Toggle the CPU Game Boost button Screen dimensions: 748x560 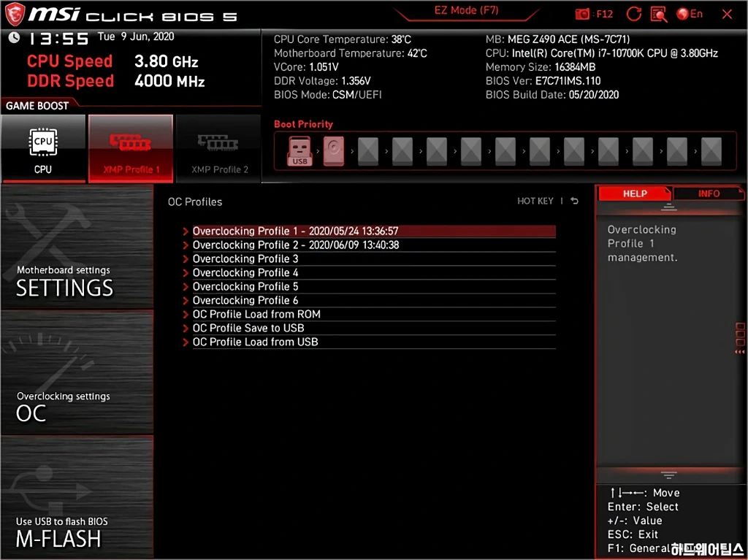43,148
